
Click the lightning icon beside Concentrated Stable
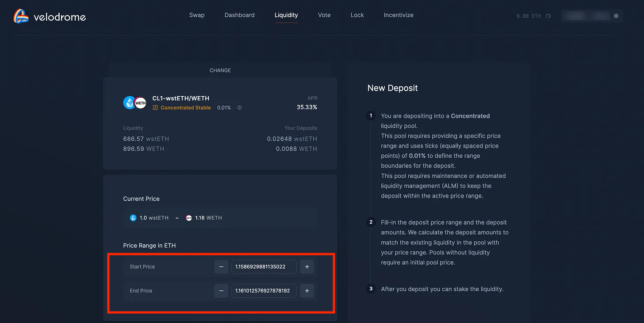point(155,108)
